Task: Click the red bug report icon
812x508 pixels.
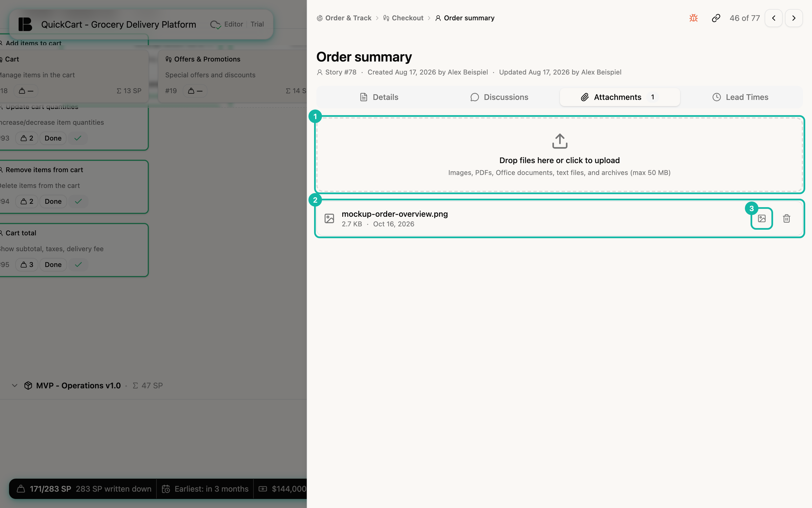Action: coord(694,18)
